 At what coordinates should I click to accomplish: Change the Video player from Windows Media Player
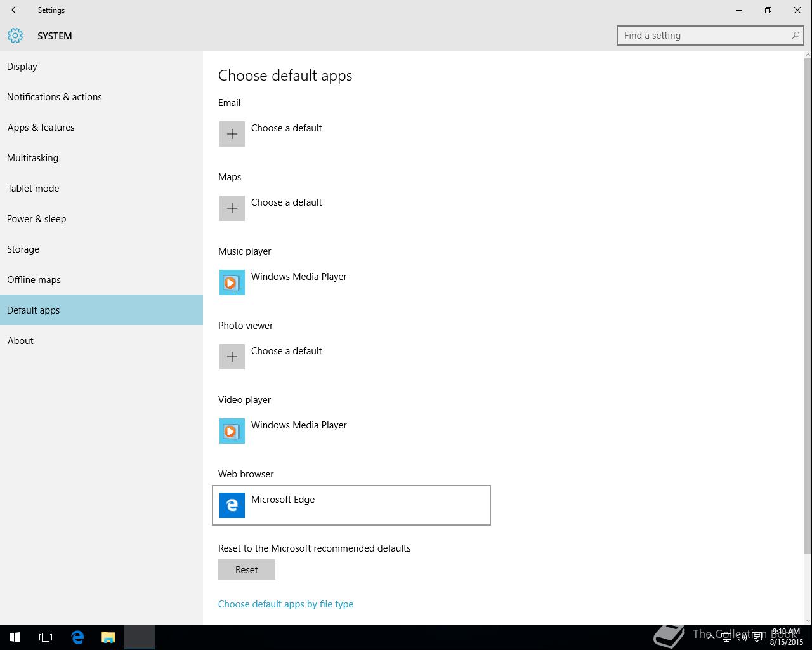pyautogui.click(x=351, y=431)
